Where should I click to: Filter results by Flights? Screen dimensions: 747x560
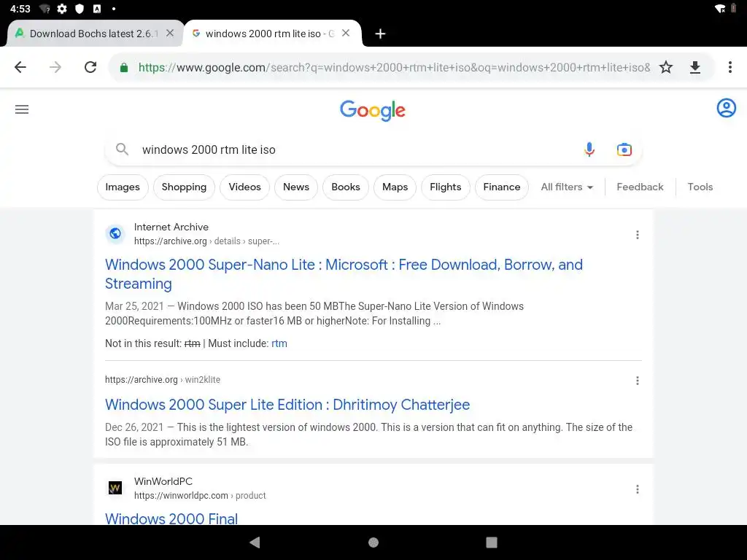446,187
